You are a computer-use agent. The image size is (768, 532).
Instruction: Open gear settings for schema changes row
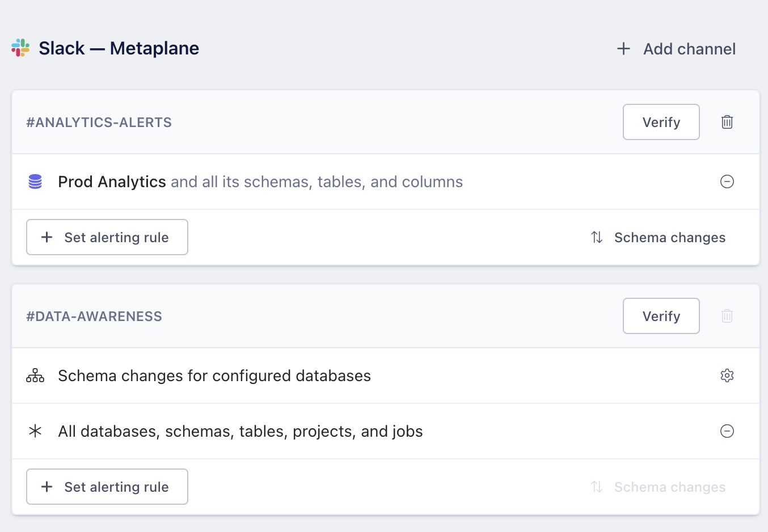pos(727,375)
